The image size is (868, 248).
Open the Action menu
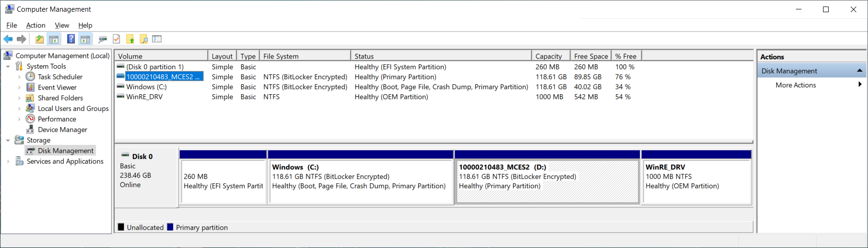(36, 25)
